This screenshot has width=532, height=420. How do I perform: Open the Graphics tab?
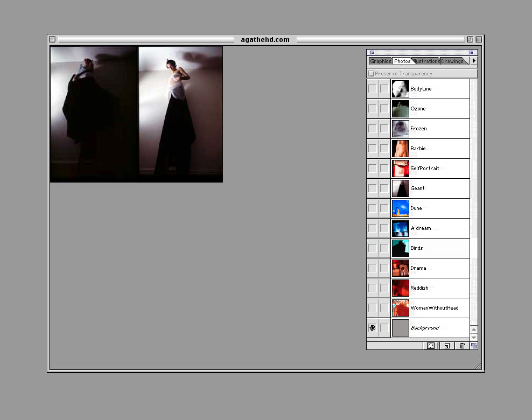(380, 61)
